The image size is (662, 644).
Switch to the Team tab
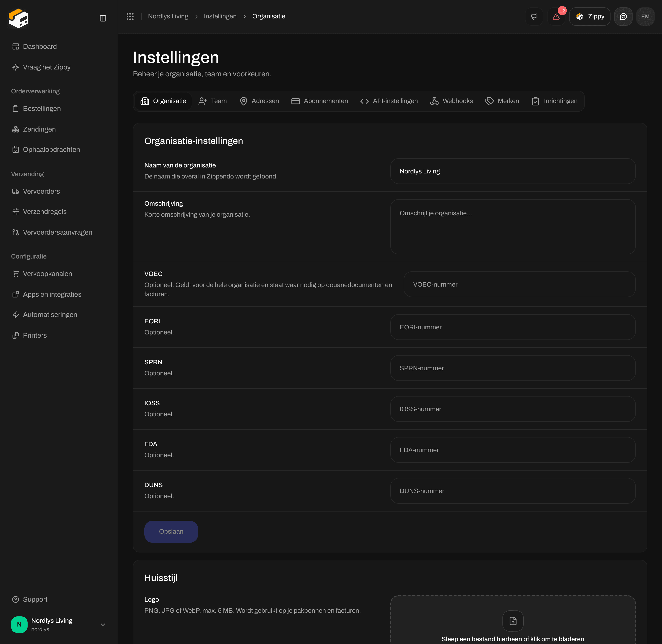coord(213,101)
